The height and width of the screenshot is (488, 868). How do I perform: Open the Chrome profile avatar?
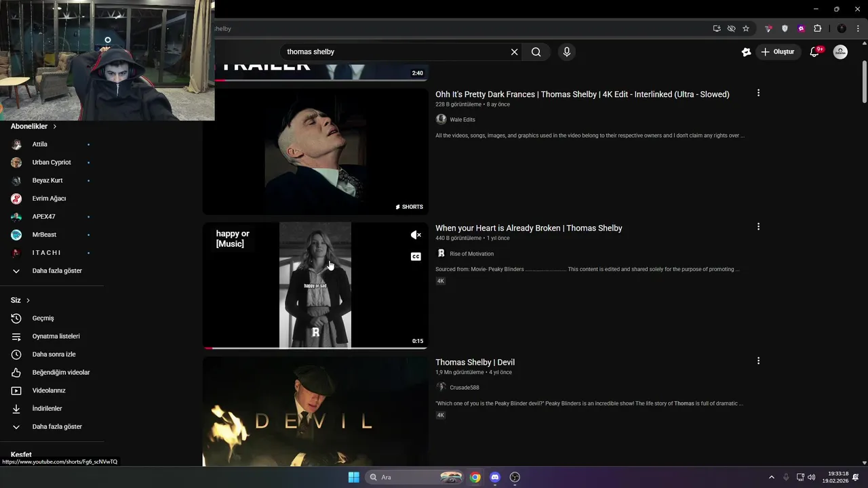842,28
